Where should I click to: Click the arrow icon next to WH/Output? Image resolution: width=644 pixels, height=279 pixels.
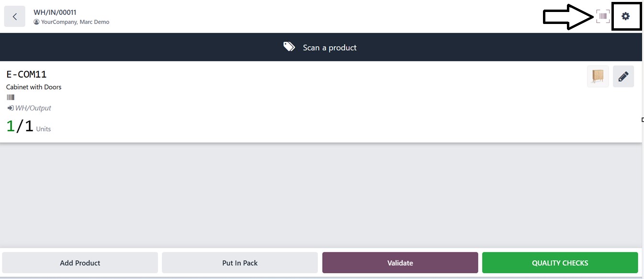[11, 108]
